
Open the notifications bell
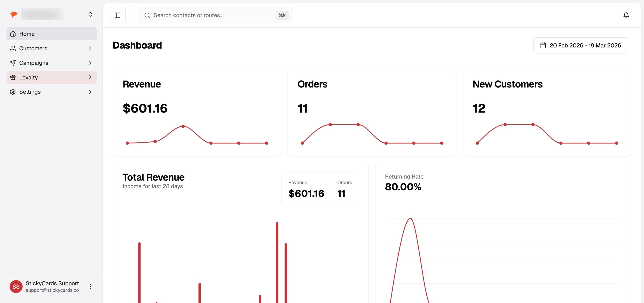pos(626,15)
